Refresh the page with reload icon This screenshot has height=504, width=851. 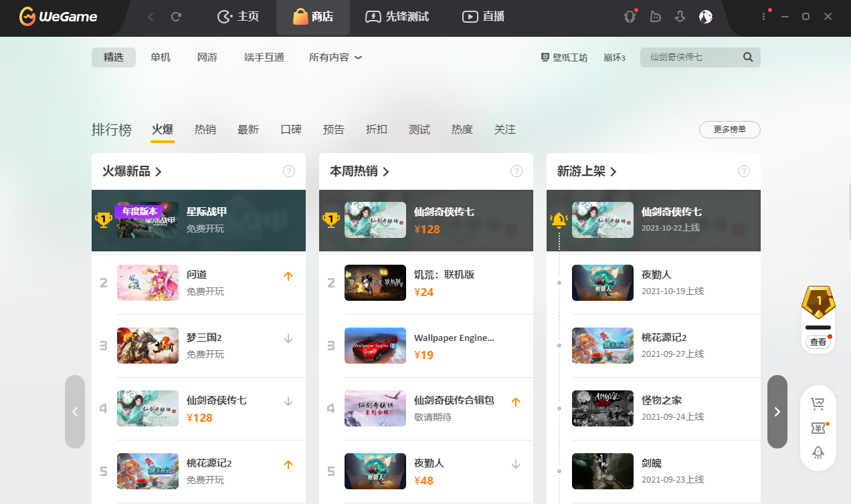point(177,17)
